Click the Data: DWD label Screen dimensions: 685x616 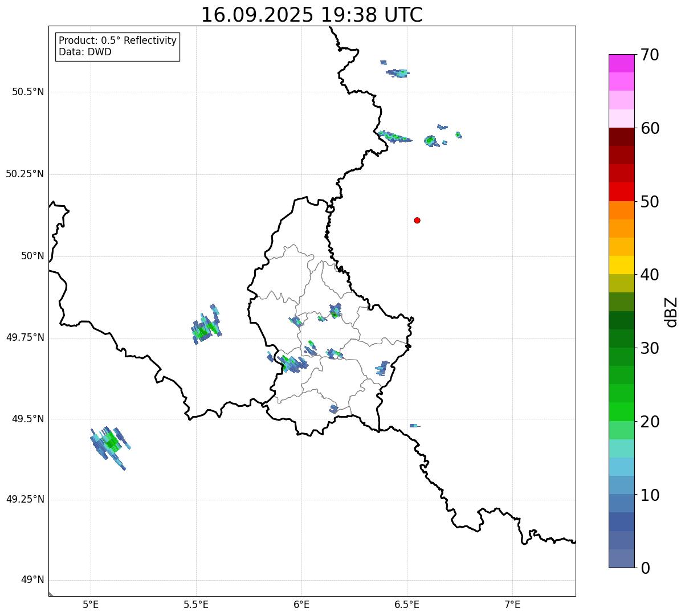(x=85, y=52)
